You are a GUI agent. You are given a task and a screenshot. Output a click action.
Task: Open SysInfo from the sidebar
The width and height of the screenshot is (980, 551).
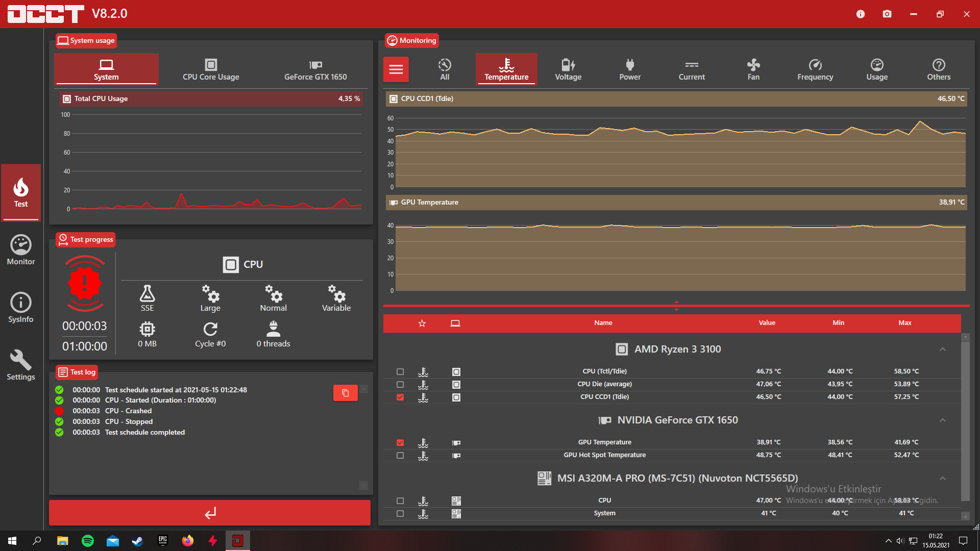coord(21,308)
